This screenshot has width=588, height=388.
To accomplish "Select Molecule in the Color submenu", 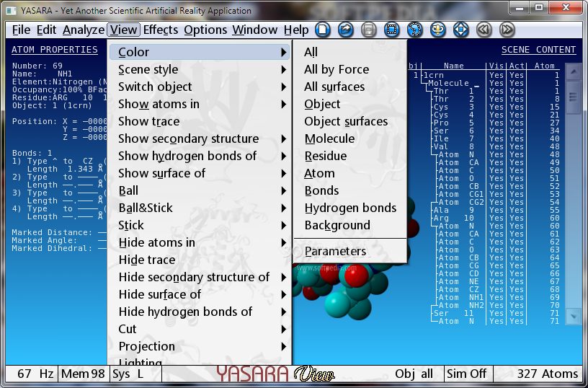I will coord(350,138).
